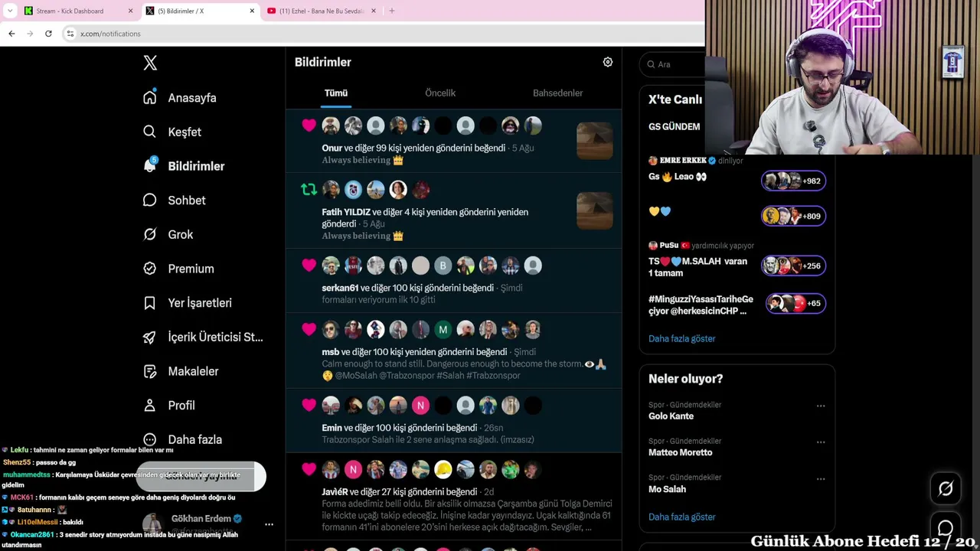
Task: Select the Tümü tab
Action: (336, 93)
